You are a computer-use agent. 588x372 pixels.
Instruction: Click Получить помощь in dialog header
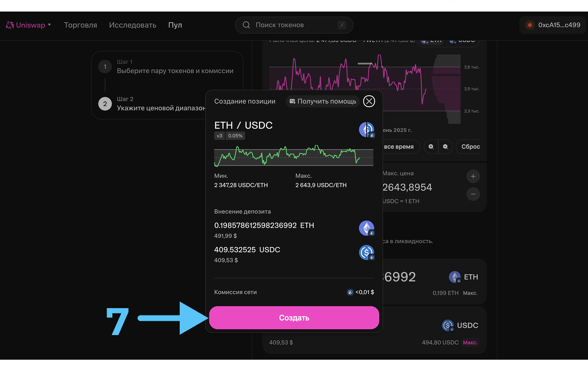[x=323, y=101]
